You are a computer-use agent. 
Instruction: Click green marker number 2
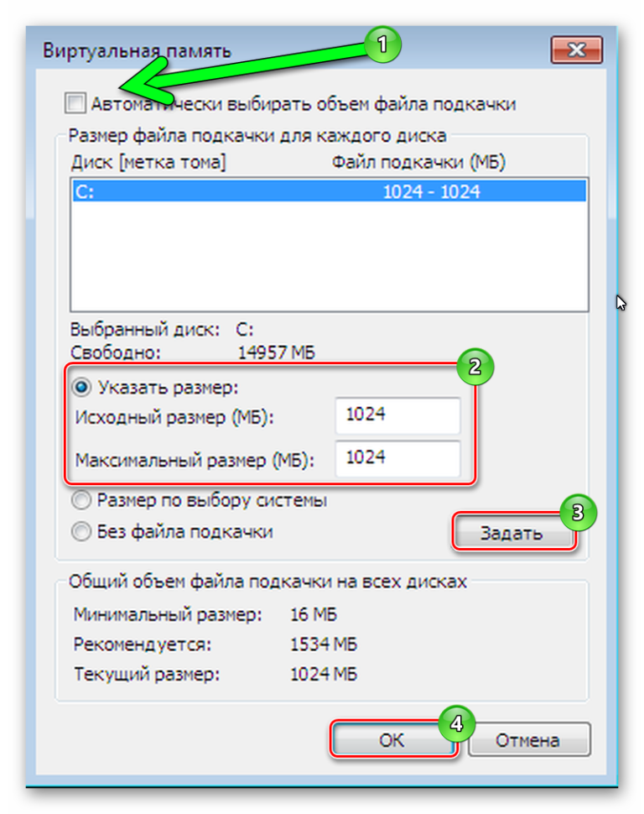coord(475,367)
